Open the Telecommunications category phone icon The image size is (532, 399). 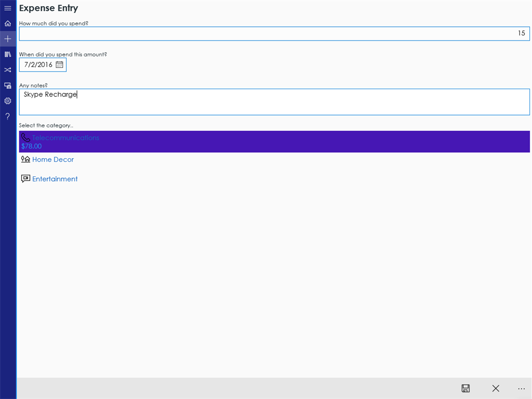25,137
